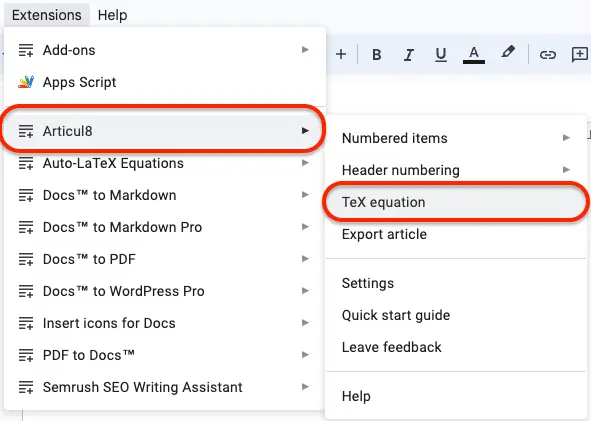Open the Quick start guide
The width and height of the screenshot is (591, 421).
pyautogui.click(x=456, y=315)
